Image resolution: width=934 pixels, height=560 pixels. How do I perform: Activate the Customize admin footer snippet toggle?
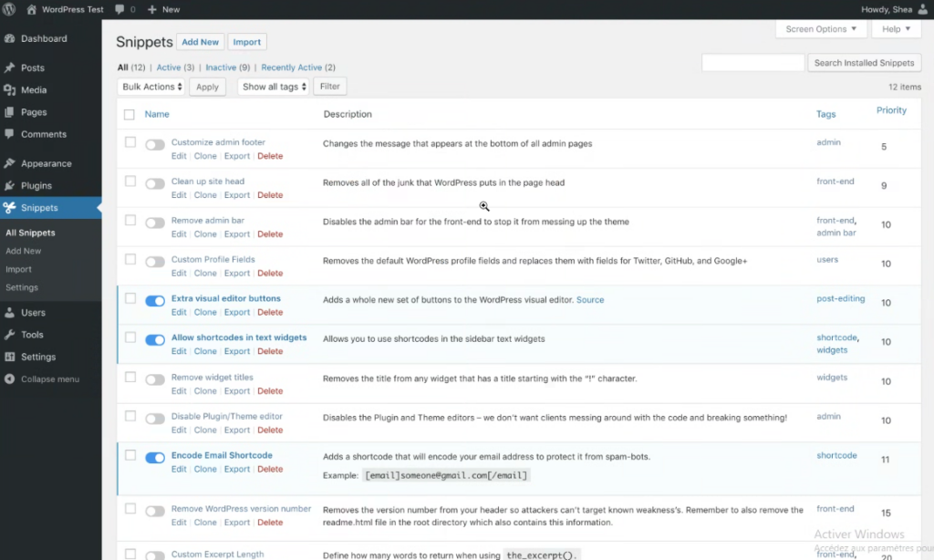(x=155, y=145)
